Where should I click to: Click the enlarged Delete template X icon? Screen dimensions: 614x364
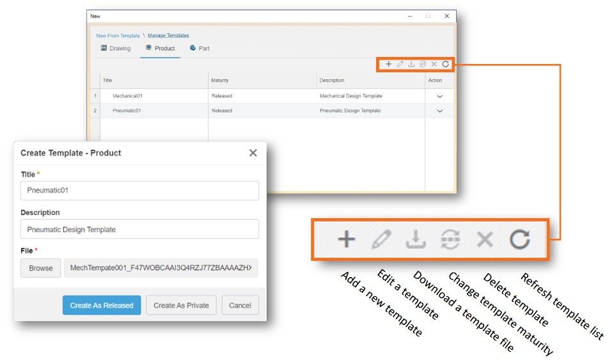485,239
